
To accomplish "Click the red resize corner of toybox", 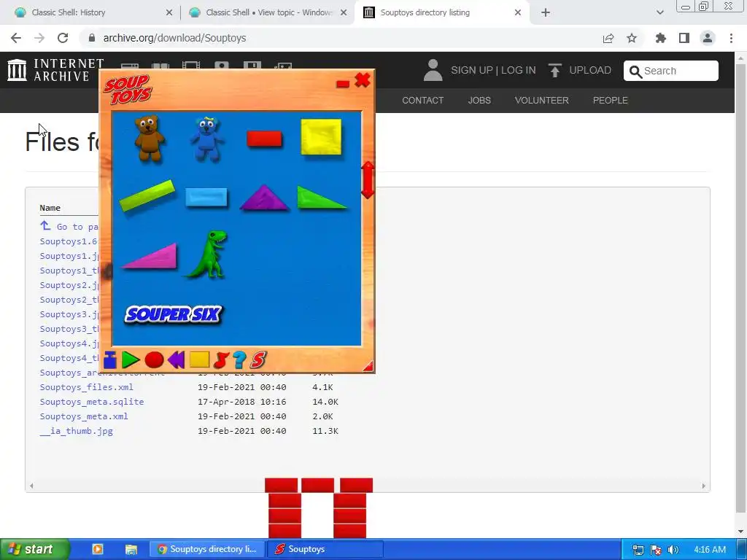I will 368,366.
